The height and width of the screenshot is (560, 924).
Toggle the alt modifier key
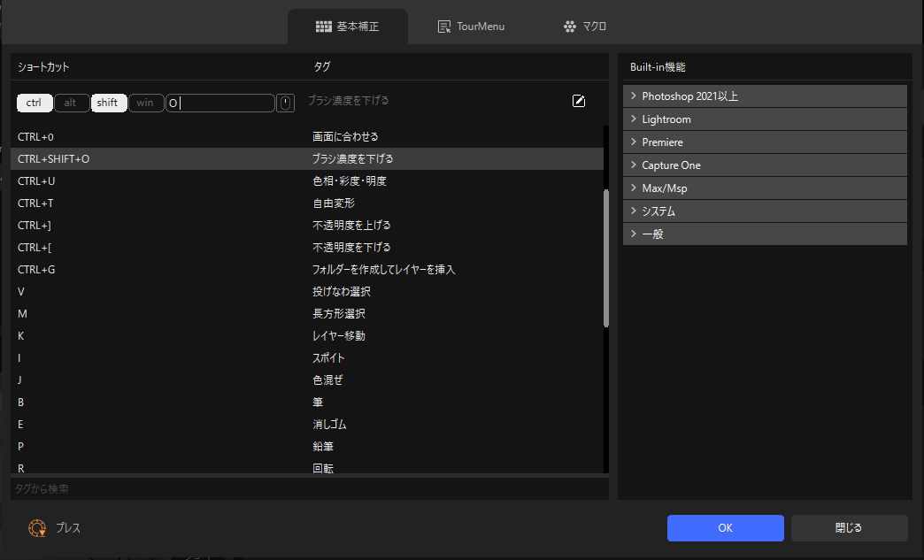tap(71, 103)
